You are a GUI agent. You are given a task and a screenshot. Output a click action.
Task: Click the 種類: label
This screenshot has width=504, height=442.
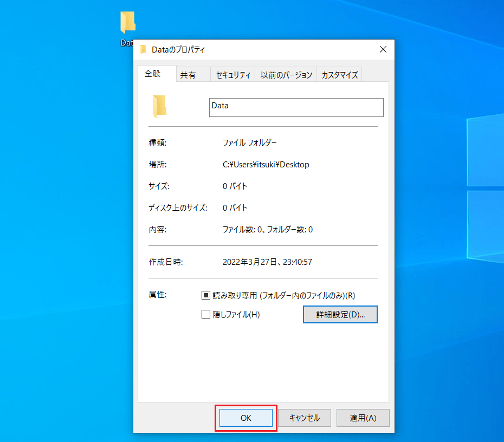coord(158,142)
